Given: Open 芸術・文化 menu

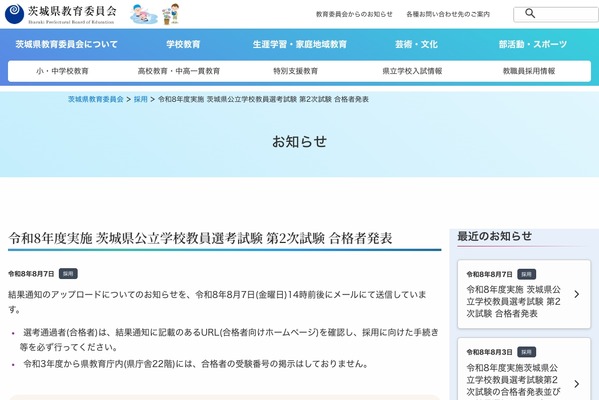Looking at the screenshot, I should click(416, 44).
